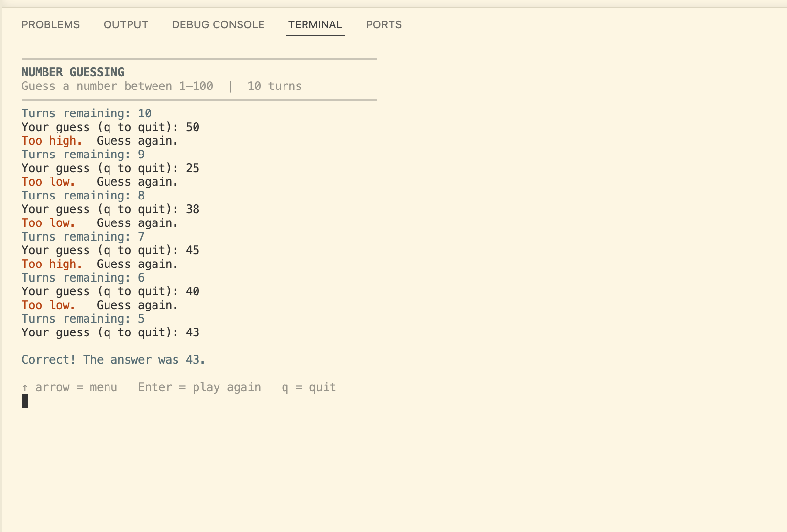This screenshot has width=787, height=532.
Task: Click the 'Turns remaining: 10' line
Action: click(87, 113)
